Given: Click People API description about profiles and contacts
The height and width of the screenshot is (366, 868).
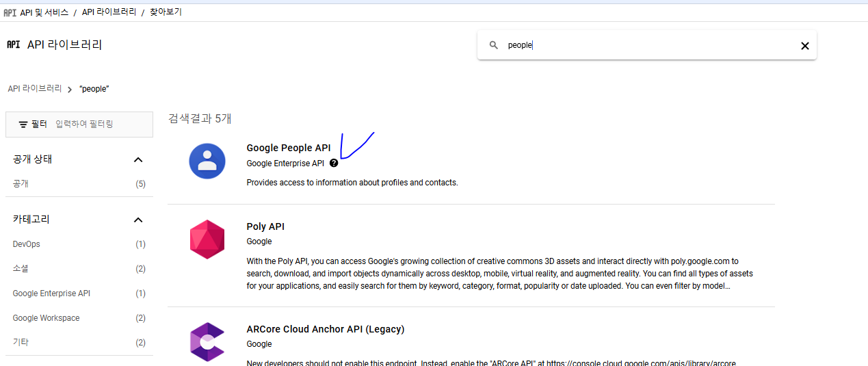Looking at the screenshot, I should coord(352,183).
